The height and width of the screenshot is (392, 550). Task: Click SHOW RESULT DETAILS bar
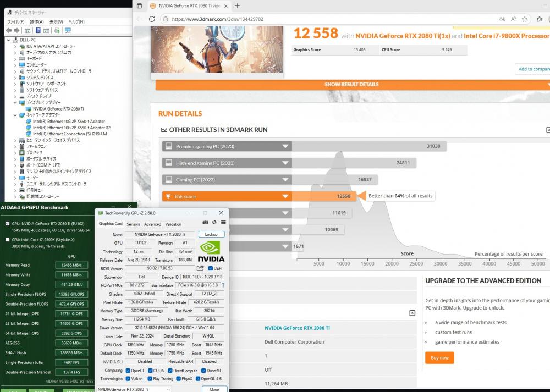coord(353,85)
